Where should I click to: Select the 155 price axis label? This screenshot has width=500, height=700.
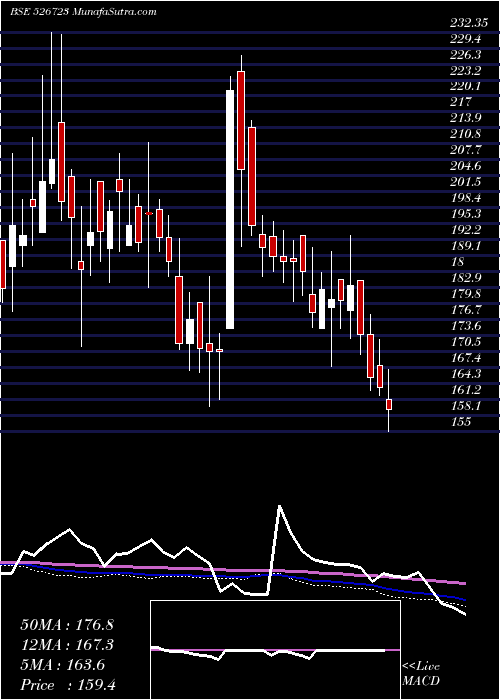(461, 421)
